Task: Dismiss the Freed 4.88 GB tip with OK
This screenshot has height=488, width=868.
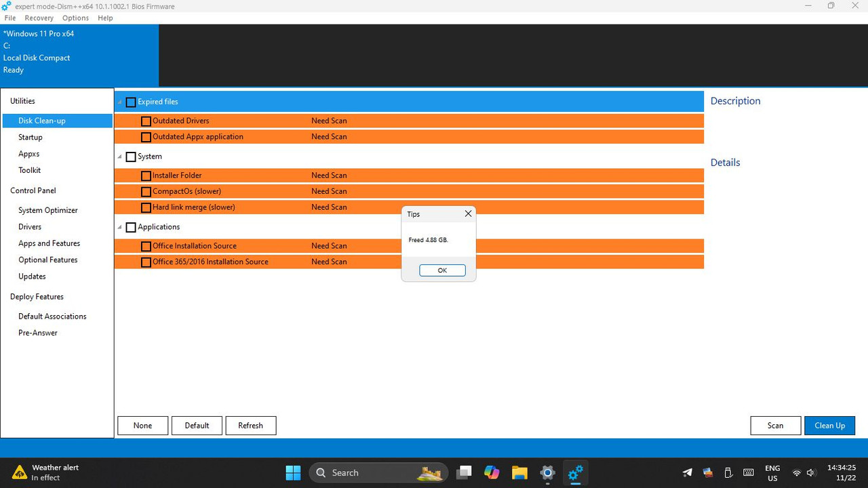Action: [442, 270]
